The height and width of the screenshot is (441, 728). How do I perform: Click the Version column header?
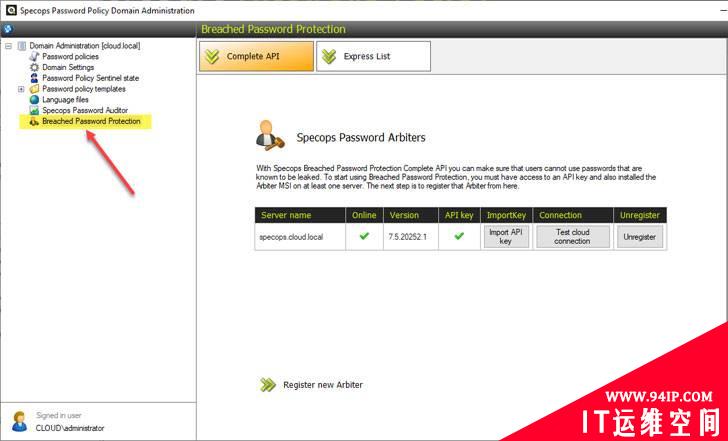point(410,215)
